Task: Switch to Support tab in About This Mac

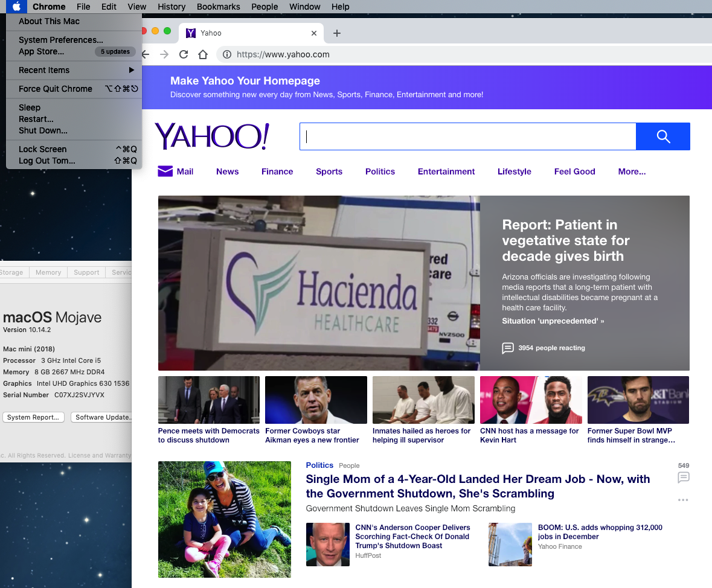Action: click(x=86, y=272)
